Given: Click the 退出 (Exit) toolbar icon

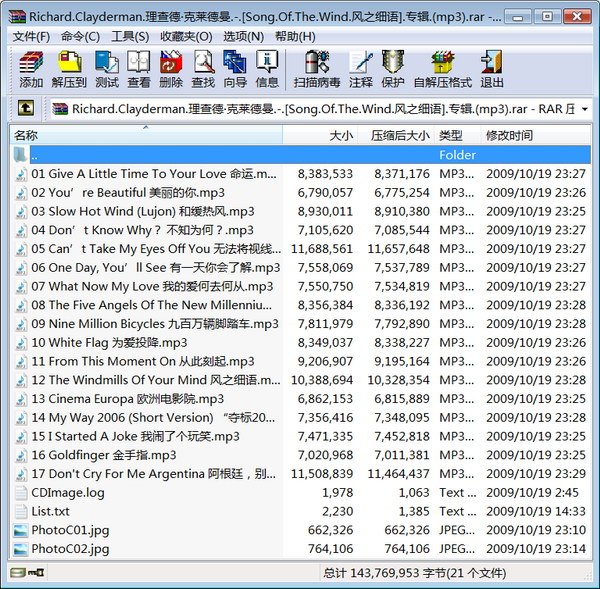Looking at the screenshot, I should pyautogui.click(x=492, y=69).
